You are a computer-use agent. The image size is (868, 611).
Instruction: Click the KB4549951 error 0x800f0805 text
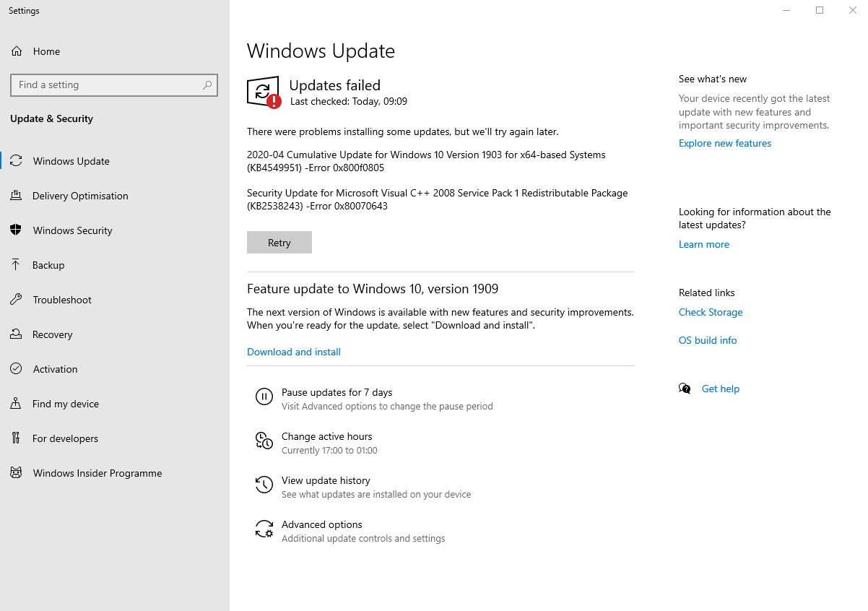click(x=426, y=161)
